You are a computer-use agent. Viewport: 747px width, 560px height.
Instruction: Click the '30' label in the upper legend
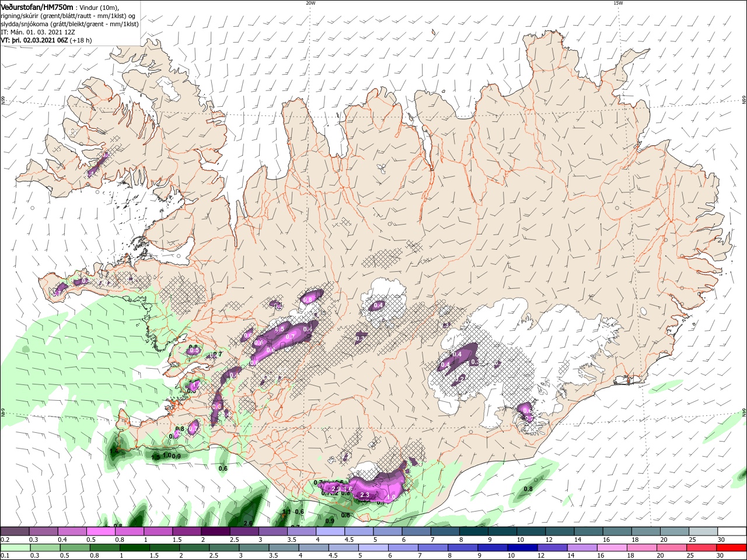point(721,540)
